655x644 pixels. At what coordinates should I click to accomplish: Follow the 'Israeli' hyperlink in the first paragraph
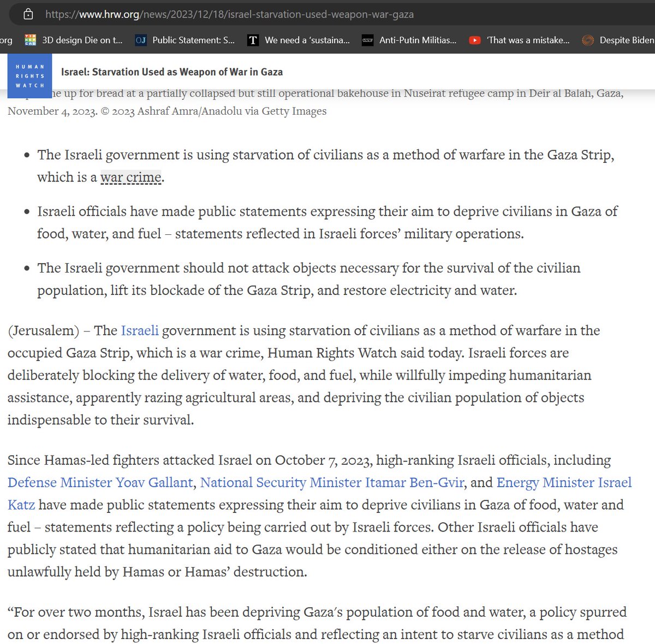click(139, 330)
